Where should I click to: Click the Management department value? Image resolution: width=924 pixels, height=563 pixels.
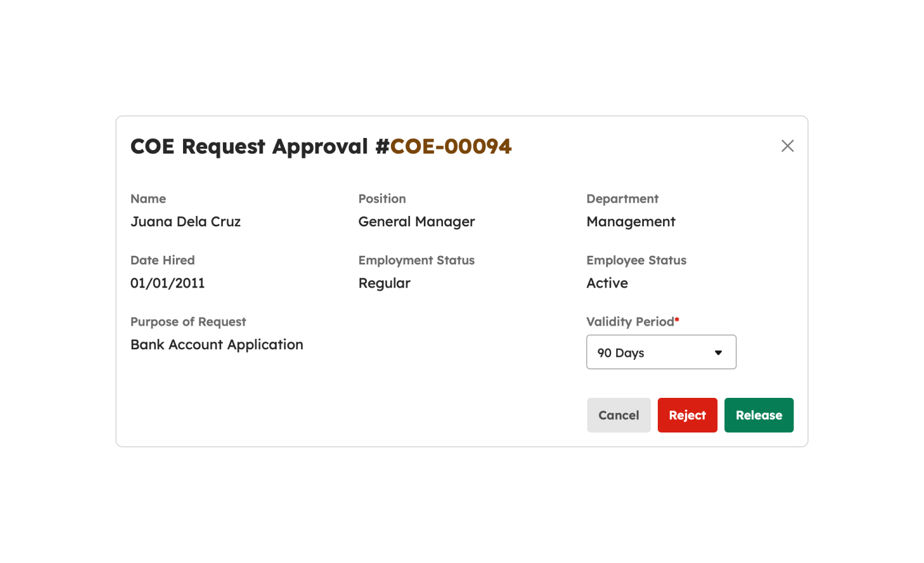[x=631, y=222]
